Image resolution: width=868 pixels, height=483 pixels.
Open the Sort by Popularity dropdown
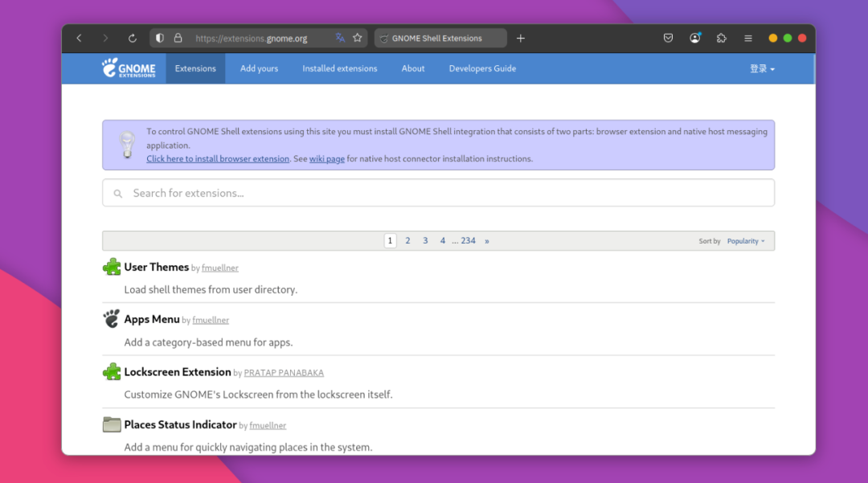point(746,241)
